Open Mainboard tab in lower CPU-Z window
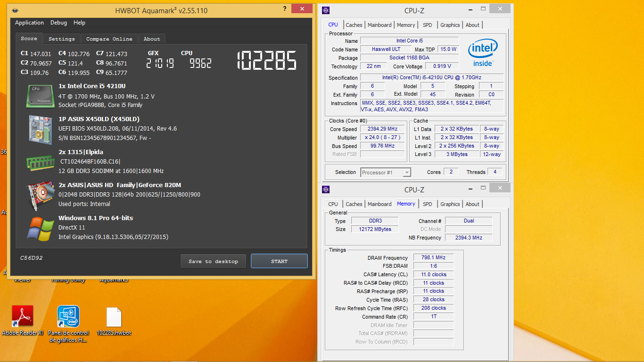 tap(380, 204)
